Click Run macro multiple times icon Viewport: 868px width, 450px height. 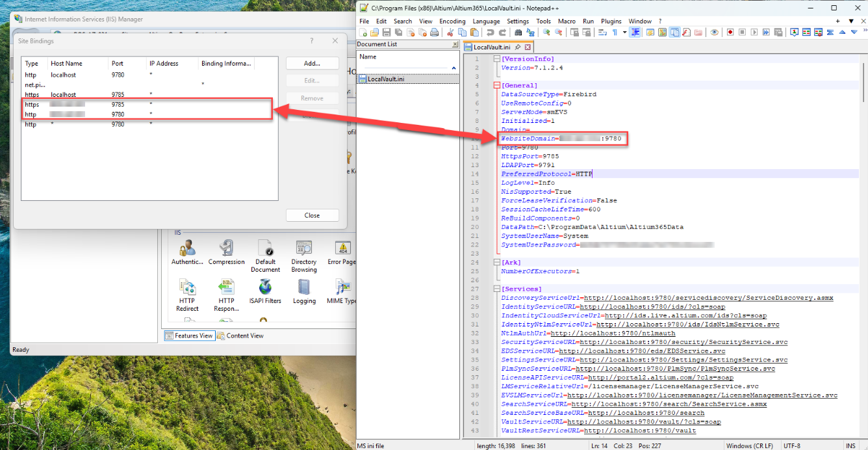[766, 32]
